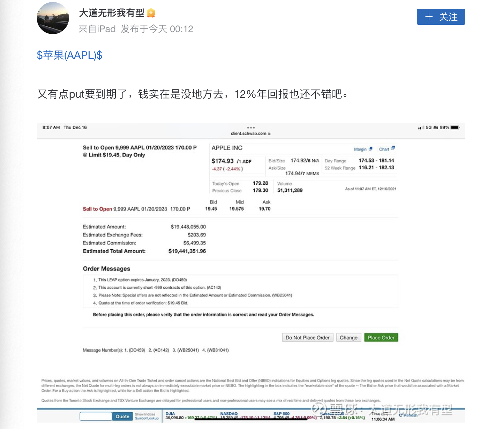Open the Schwab order screenshot image
Viewport: 504px width, 429px height.
[251, 273]
